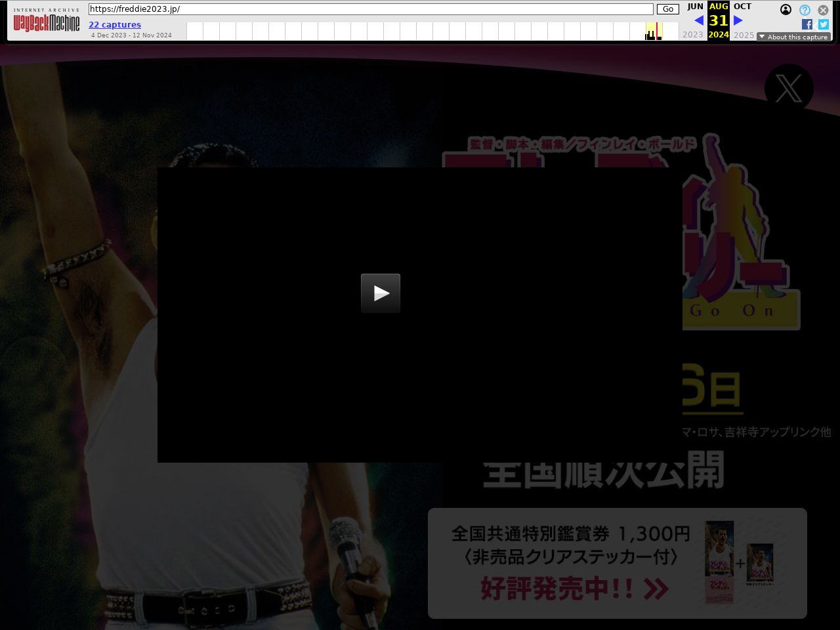Play the video in the modal

381,293
